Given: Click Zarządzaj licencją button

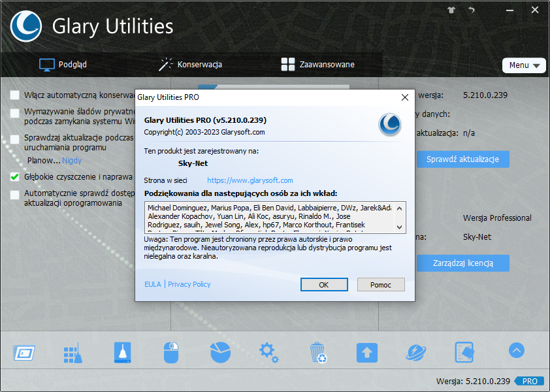Looking at the screenshot, I should (463, 263).
